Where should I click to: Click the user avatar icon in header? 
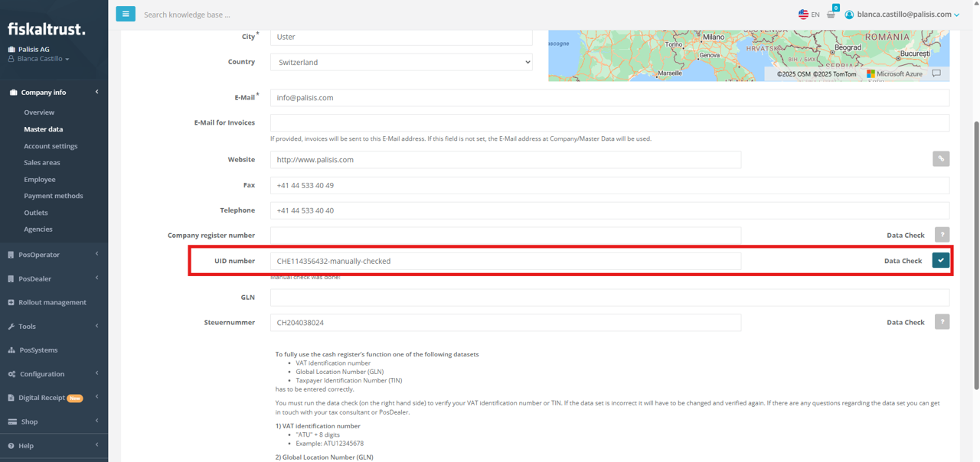coord(849,15)
